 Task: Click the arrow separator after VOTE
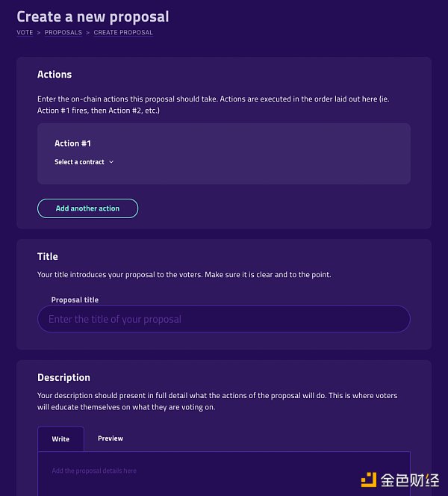39,33
